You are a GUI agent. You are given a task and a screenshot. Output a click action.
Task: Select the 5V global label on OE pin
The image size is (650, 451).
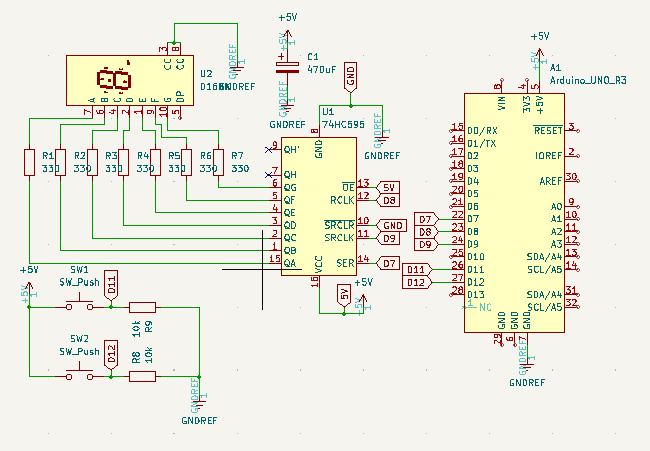pyautogui.click(x=388, y=187)
